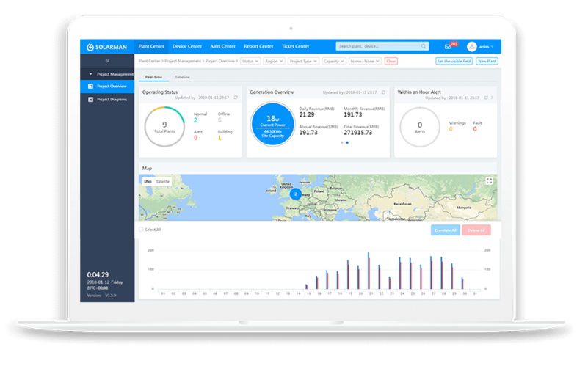Open the Project Type filter dropdown
Viewport: 588px width, 366px height.
302,62
